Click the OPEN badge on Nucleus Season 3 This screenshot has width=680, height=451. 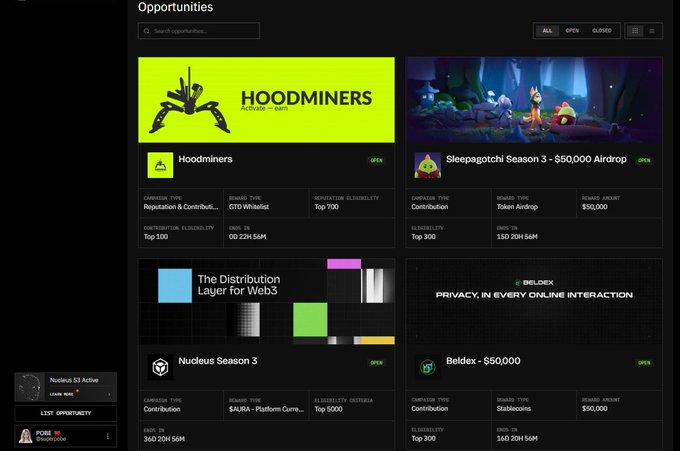click(376, 363)
